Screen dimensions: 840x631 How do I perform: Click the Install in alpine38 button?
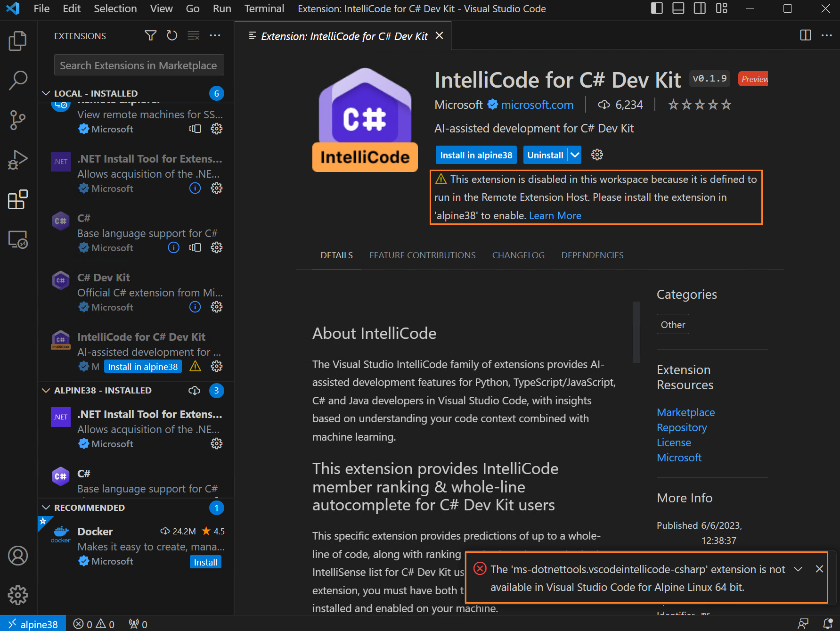pos(476,155)
